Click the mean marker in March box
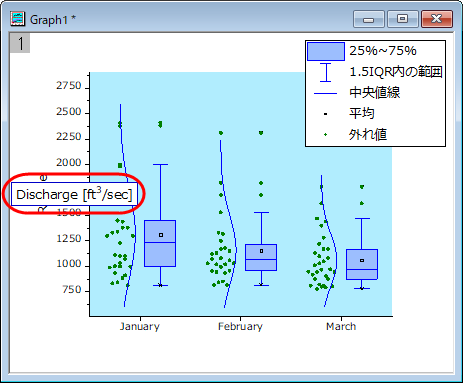Image resolution: width=463 pixels, height=383 pixels. click(x=362, y=260)
